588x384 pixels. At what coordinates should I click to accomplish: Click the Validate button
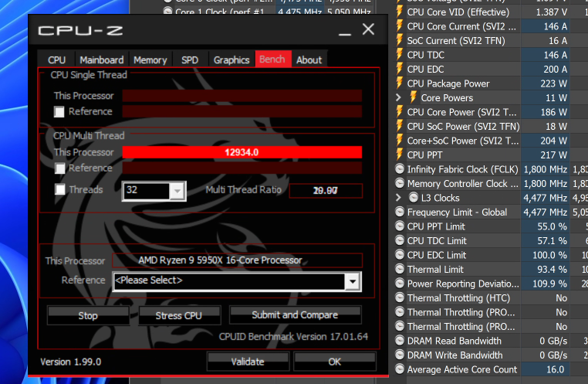[248, 362]
